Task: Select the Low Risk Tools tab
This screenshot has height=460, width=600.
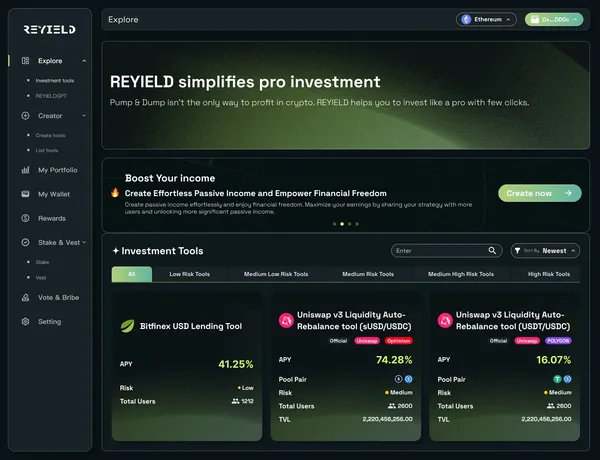Action: pyautogui.click(x=189, y=274)
